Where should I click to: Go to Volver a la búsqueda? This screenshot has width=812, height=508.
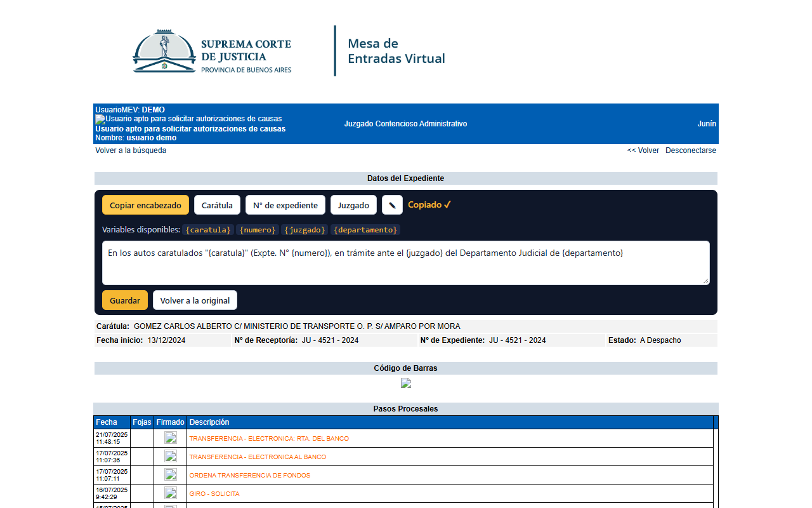(x=131, y=150)
